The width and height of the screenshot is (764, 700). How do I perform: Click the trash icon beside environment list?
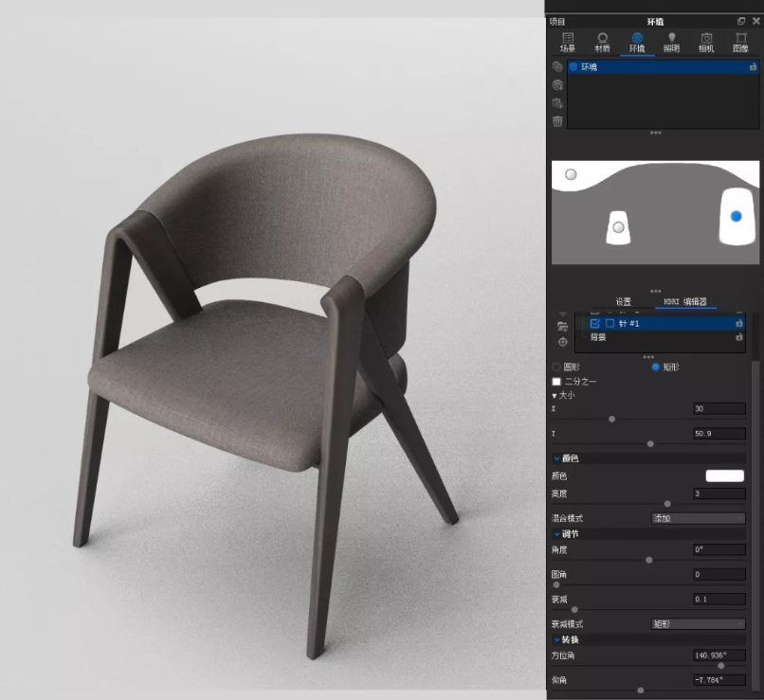558,121
